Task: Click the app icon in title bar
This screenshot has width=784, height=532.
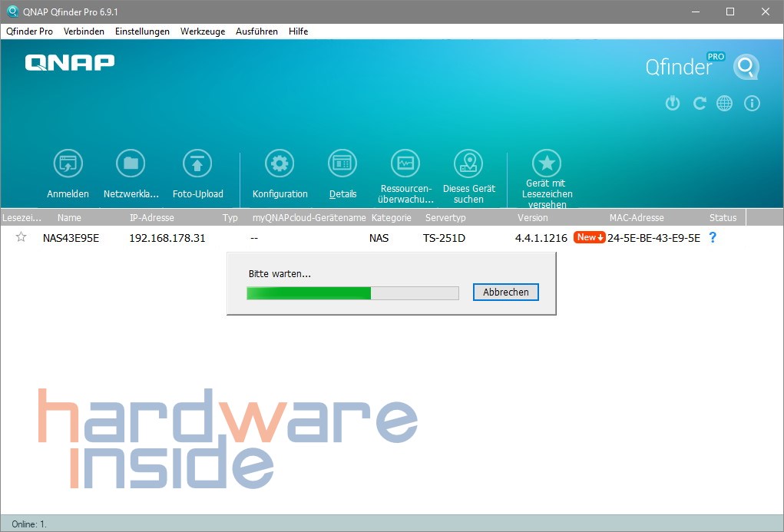Action: 12,12
